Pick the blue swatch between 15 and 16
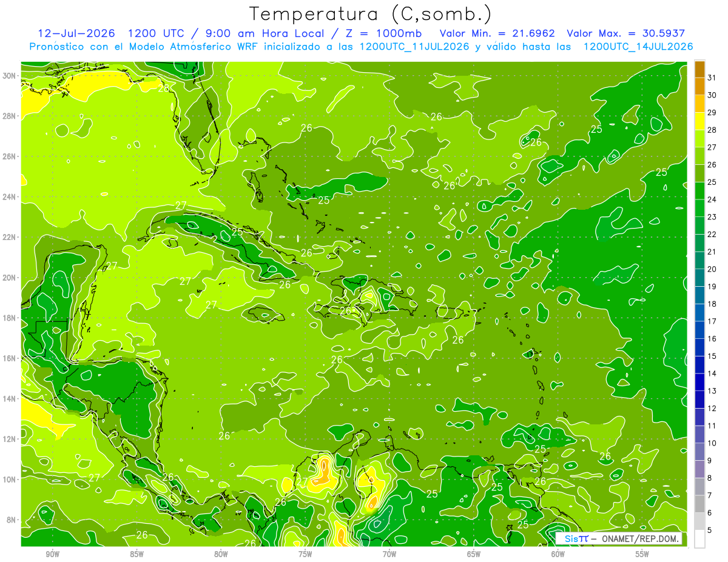This screenshot has width=728, height=562. point(699,347)
